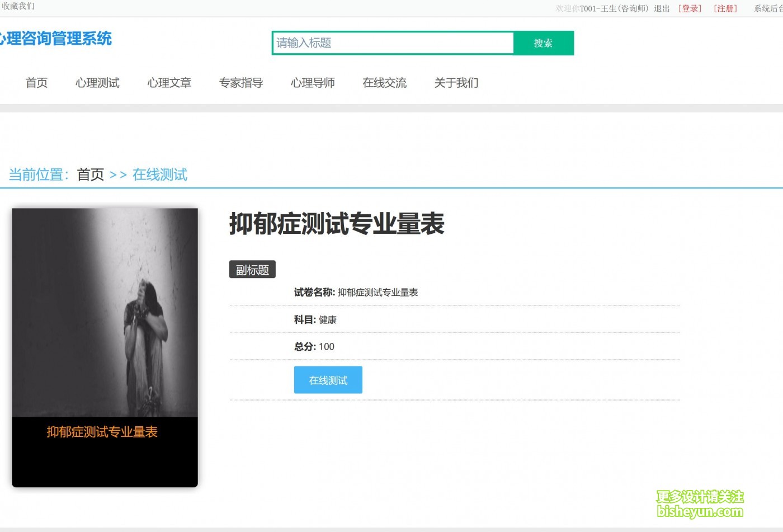Open the 关于我们 menu item
This screenshot has width=783, height=532.
[456, 83]
